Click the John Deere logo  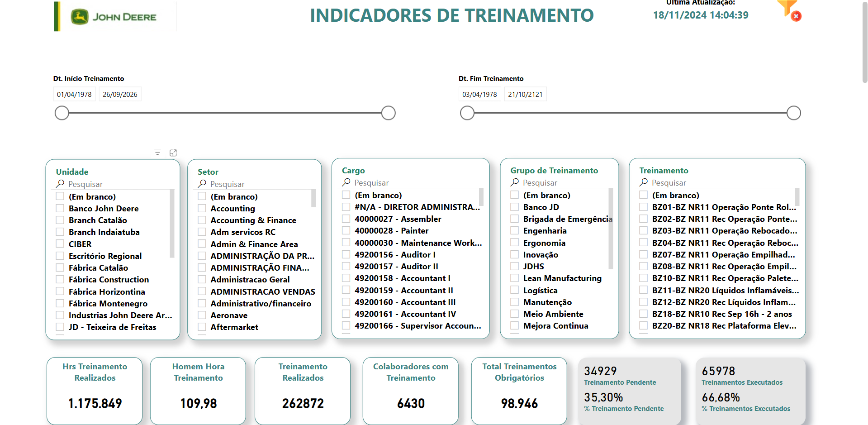114,17
